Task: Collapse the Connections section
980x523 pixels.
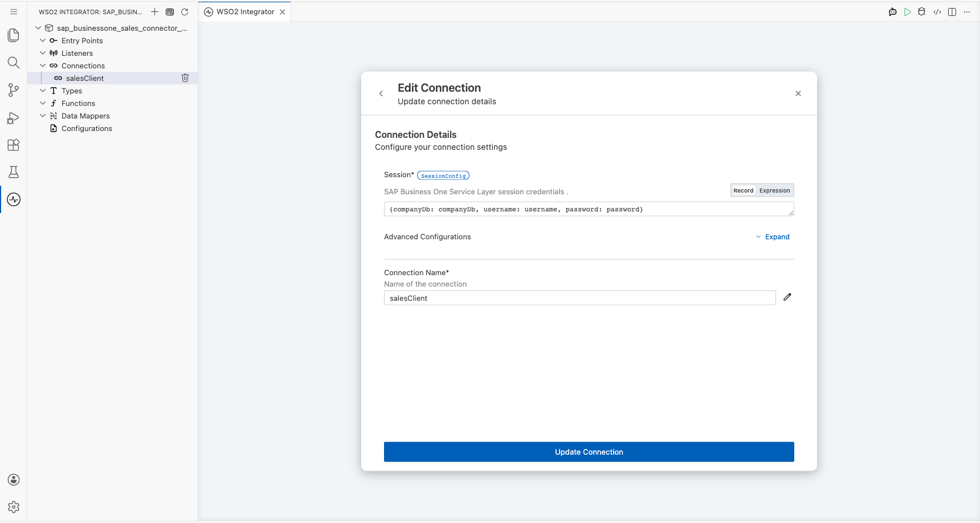Action: click(43, 66)
